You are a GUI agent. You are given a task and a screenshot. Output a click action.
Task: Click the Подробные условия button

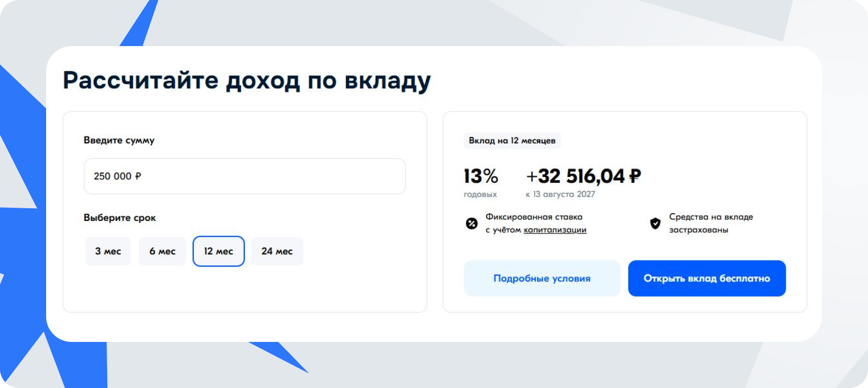[x=542, y=278]
